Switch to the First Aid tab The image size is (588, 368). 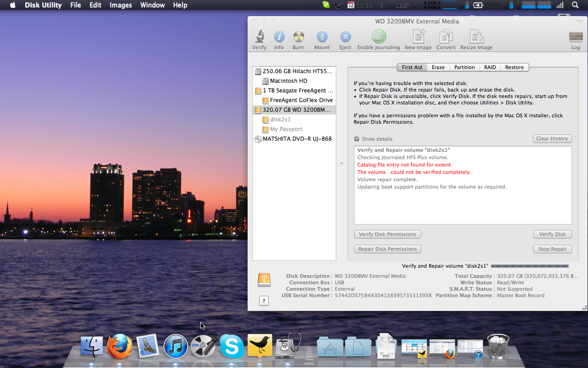click(412, 67)
